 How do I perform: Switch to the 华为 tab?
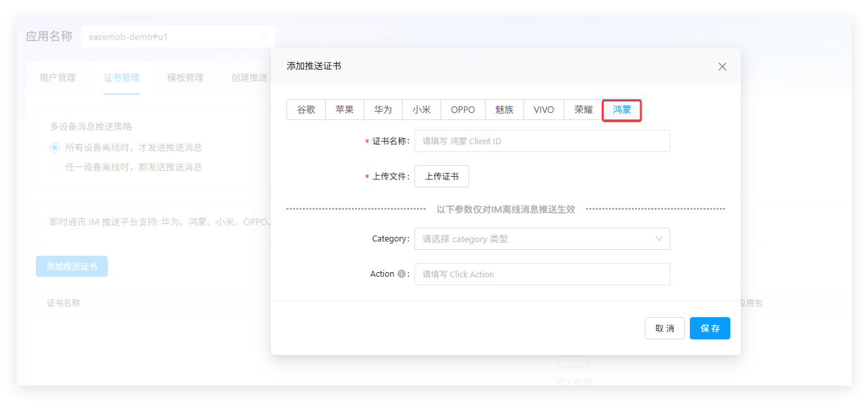[383, 110]
